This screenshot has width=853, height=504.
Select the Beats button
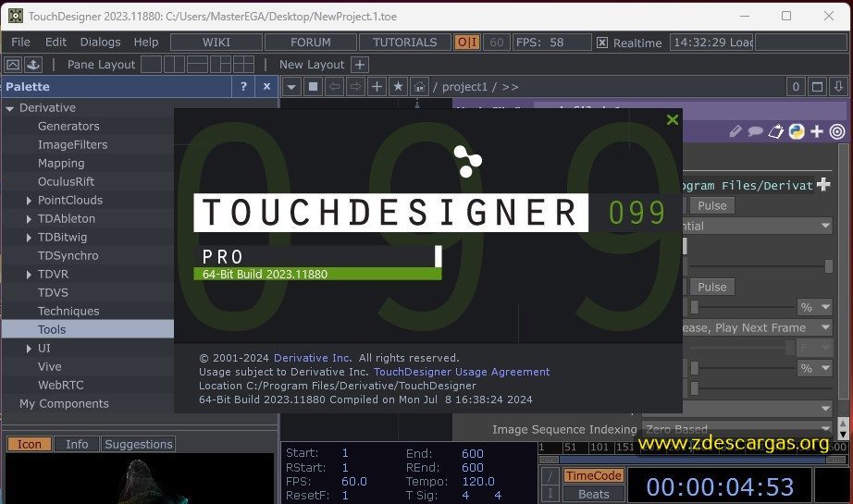pos(593,494)
